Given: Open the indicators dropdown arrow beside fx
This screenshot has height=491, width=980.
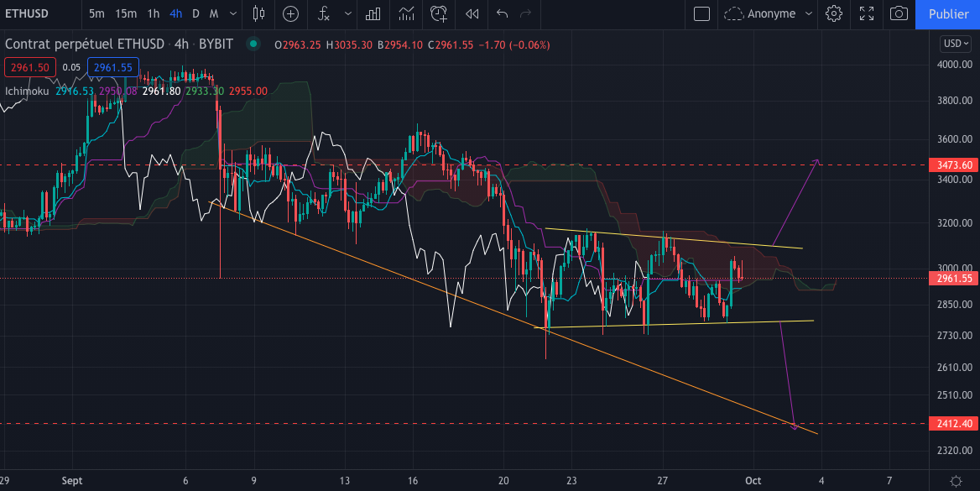Looking at the screenshot, I should (x=347, y=14).
